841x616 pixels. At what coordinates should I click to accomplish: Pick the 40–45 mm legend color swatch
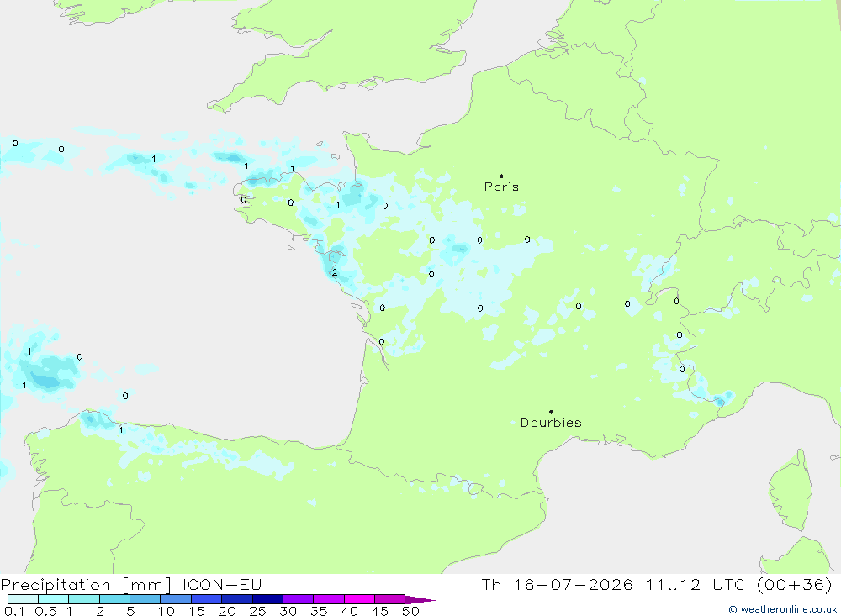pos(359,599)
